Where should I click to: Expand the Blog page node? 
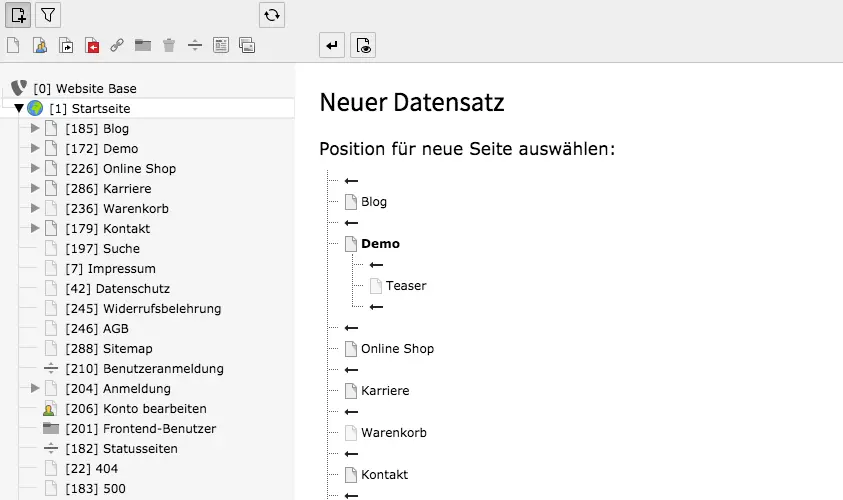click(x=35, y=128)
